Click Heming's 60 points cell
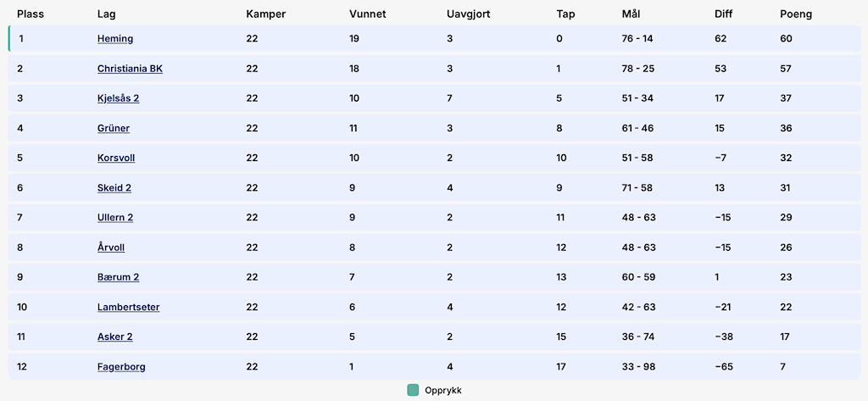The height and width of the screenshot is (401, 868). (786, 39)
